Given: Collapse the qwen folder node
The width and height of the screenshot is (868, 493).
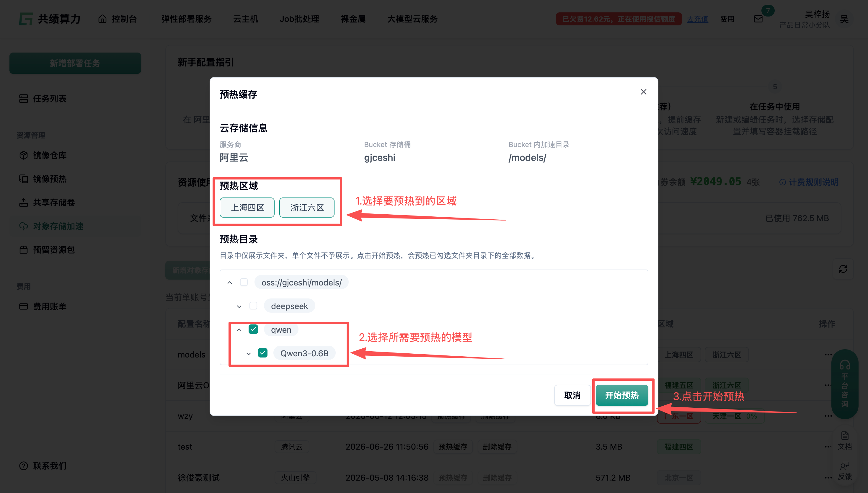Looking at the screenshot, I should click(x=239, y=330).
